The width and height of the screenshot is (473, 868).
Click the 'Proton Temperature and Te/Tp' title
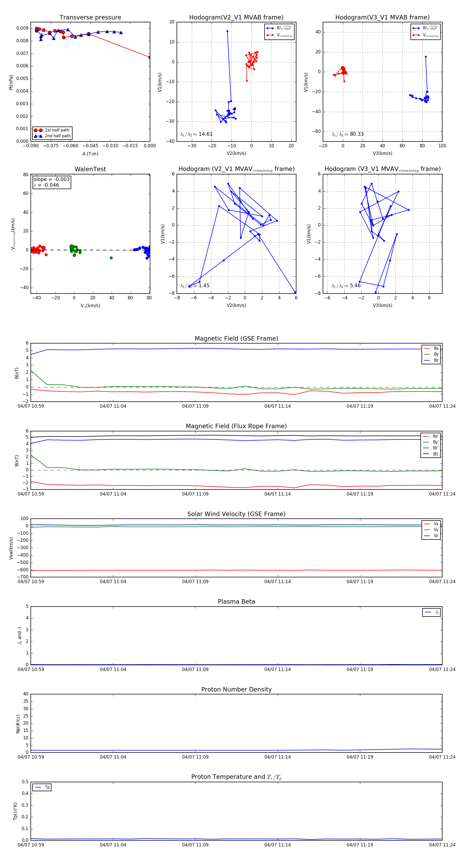236,777
